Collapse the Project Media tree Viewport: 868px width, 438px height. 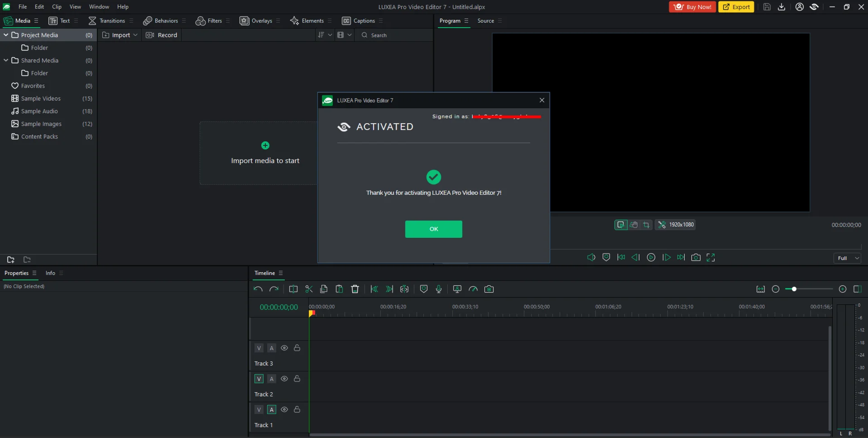[6, 35]
